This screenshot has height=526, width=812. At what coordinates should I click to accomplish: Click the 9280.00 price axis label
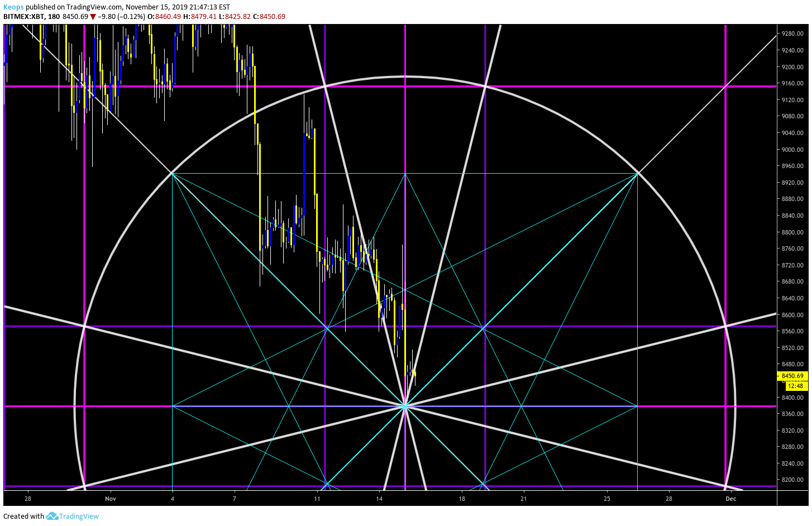(792, 34)
